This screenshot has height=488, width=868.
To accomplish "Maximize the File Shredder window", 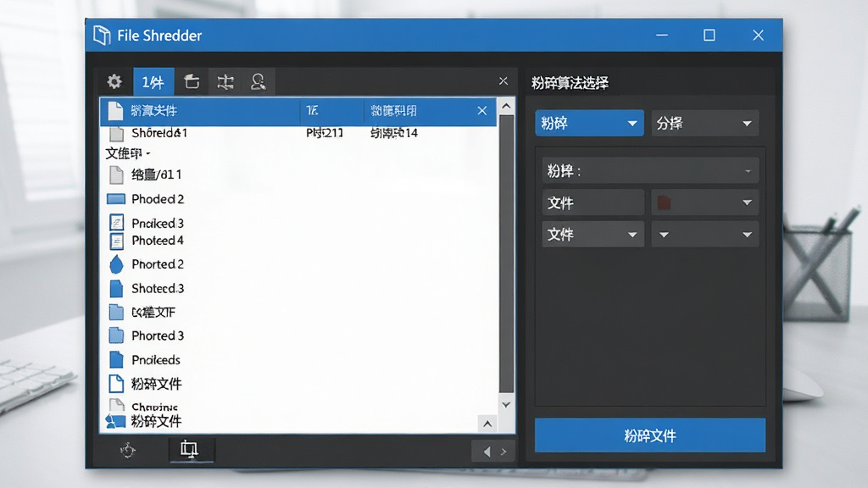I will [x=709, y=35].
